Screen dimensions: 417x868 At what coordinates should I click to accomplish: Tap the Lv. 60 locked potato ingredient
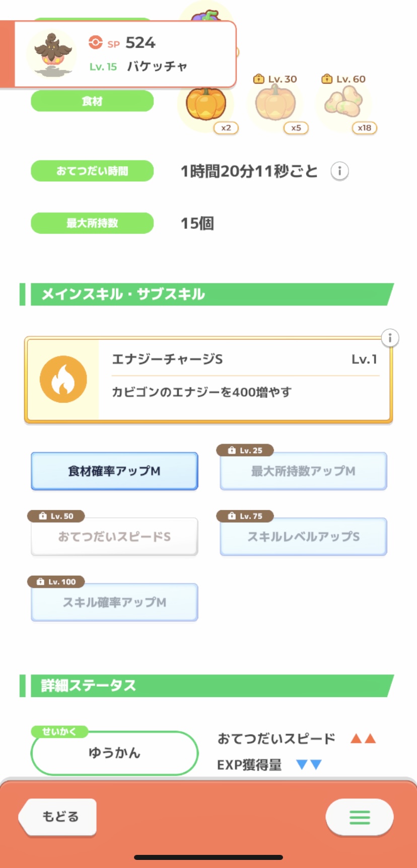[344, 103]
